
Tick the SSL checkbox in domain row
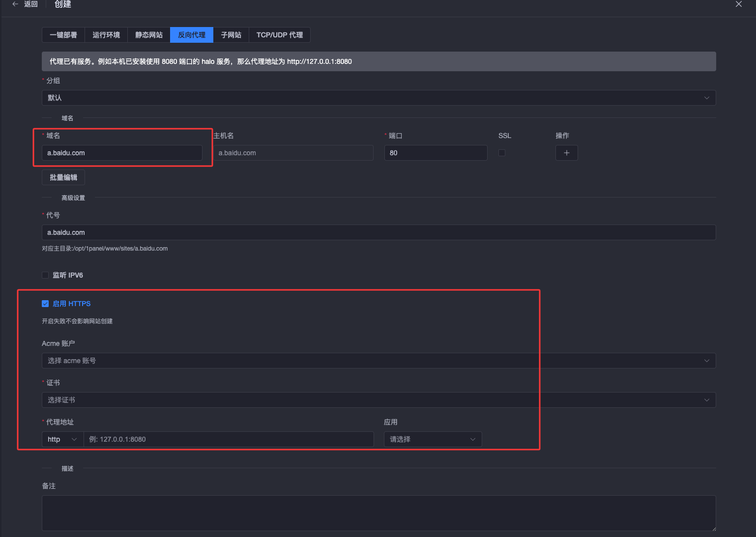(502, 153)
